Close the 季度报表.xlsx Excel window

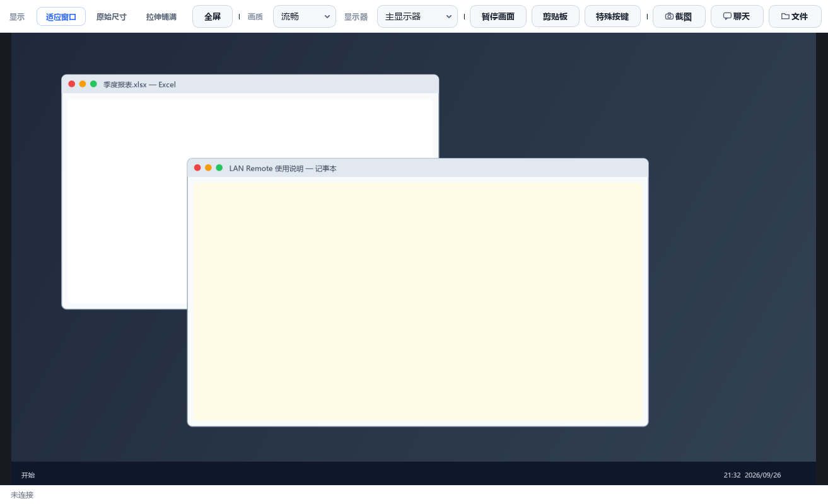(x=72, y=84)
